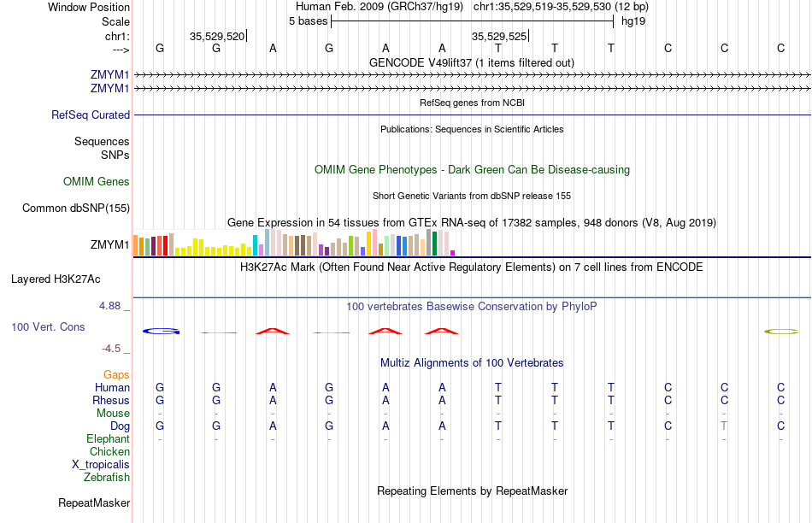812x523 pixels.
Task: Open GTEx Gene Expression in 54 tissues title
Action: (x=472, y=223)
